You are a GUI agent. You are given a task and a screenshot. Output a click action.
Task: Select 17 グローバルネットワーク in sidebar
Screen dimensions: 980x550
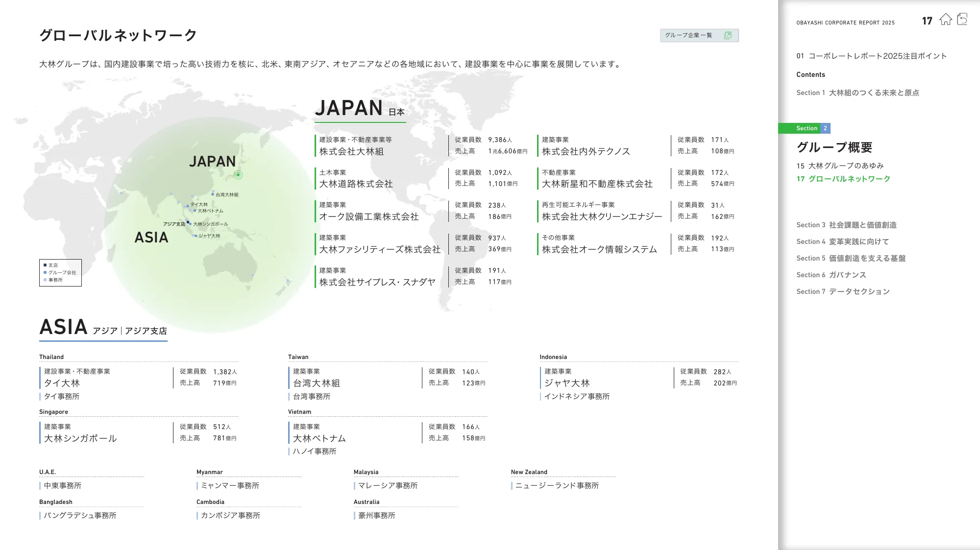843,179
